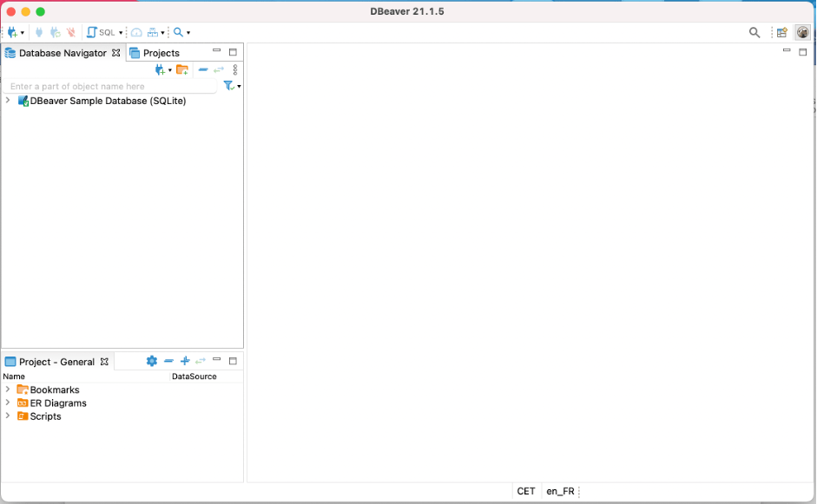Image resolution: width=817 pixels, height=504 pixels.
Task: Collapse all in Database Navigator toolbar
Action: click(203, 69)
